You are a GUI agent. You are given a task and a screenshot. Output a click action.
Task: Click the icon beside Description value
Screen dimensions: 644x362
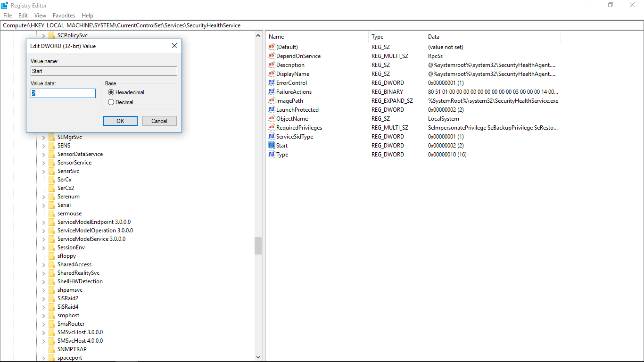coord(271,65)
